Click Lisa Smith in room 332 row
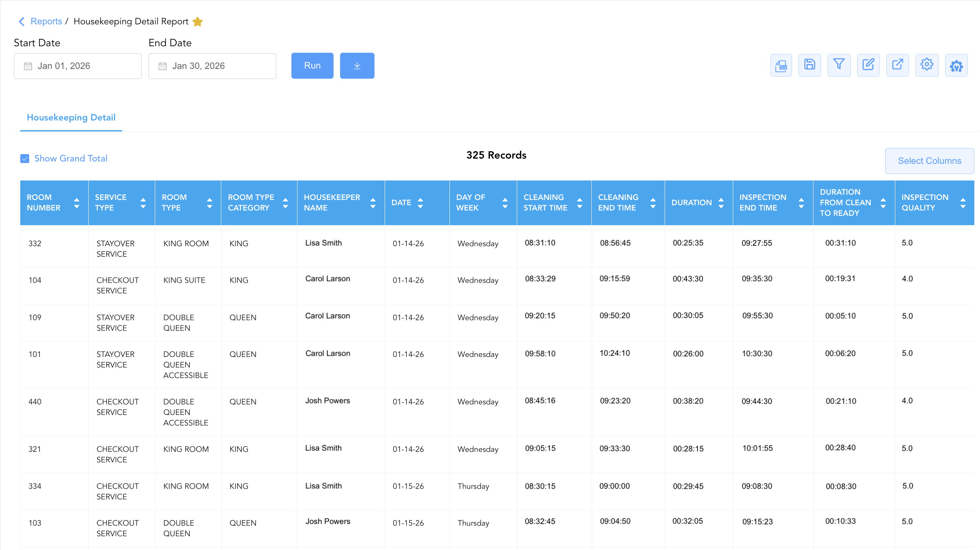The image size is (980, 550). pos(323,243)
